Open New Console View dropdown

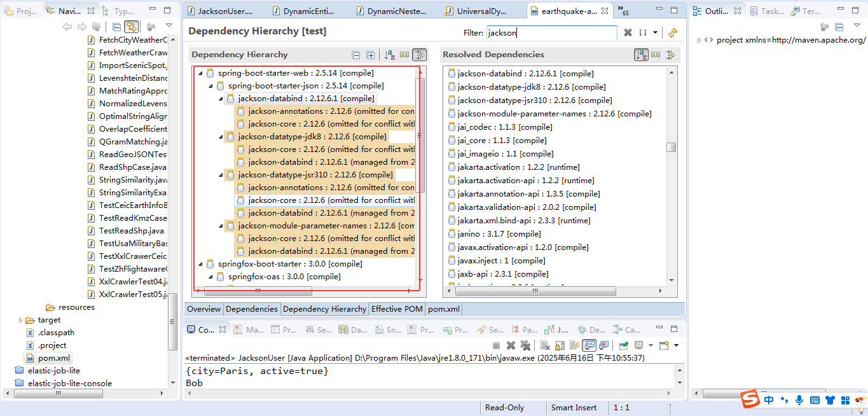[x=676, y=345]
